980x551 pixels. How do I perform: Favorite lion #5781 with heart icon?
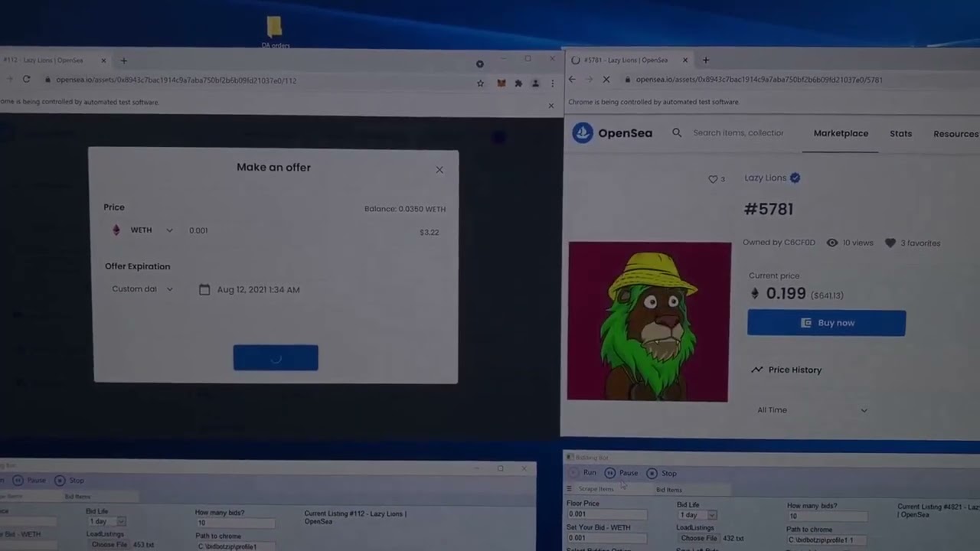pos(713,179)
